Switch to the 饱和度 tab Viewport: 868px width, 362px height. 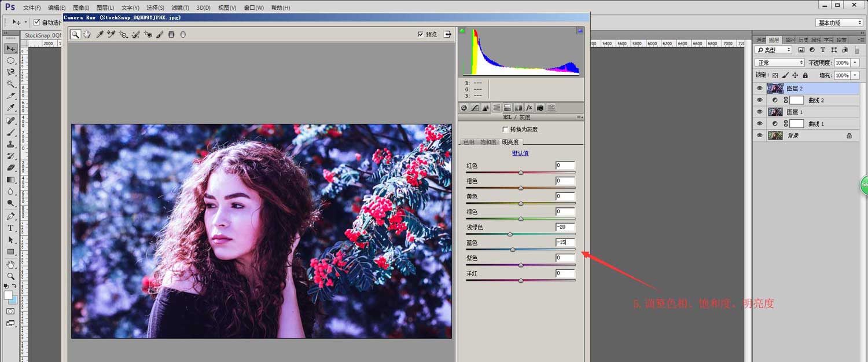coord(489,142)
